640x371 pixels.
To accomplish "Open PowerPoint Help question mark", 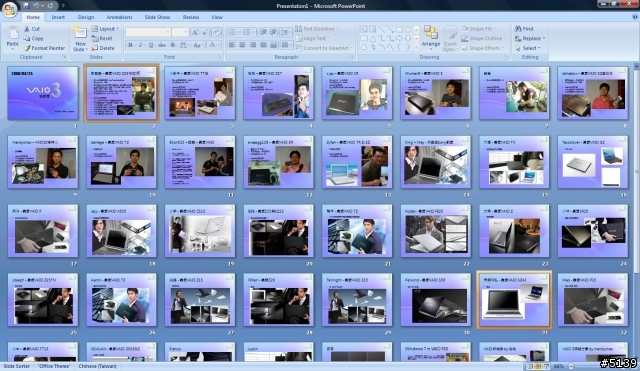I will (x=635, y=17).
